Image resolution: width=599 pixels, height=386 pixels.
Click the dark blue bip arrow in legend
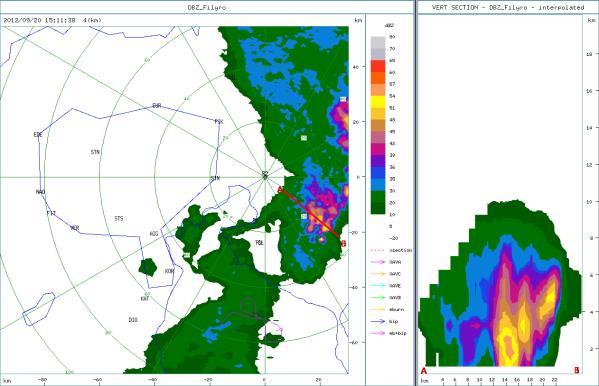point(377,321)
